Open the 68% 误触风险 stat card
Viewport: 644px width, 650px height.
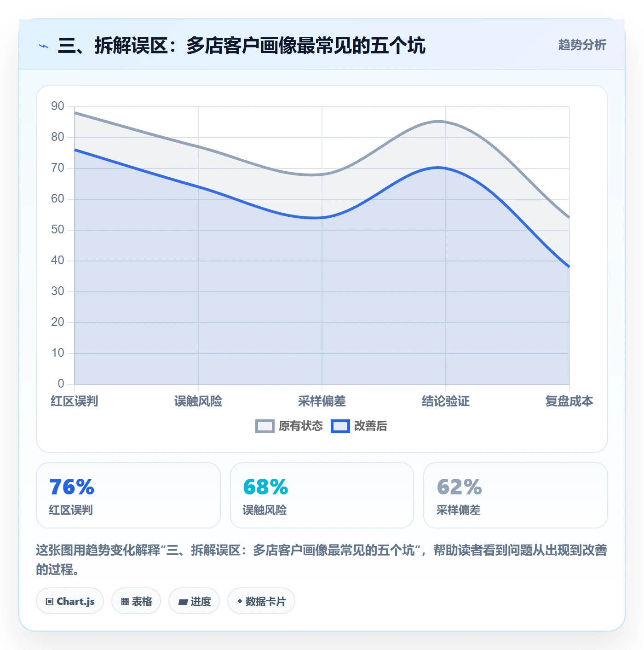[x=322, y=495]
